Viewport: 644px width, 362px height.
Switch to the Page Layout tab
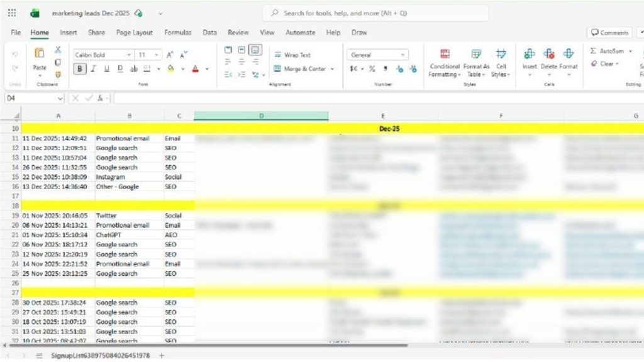pos(135,33)
